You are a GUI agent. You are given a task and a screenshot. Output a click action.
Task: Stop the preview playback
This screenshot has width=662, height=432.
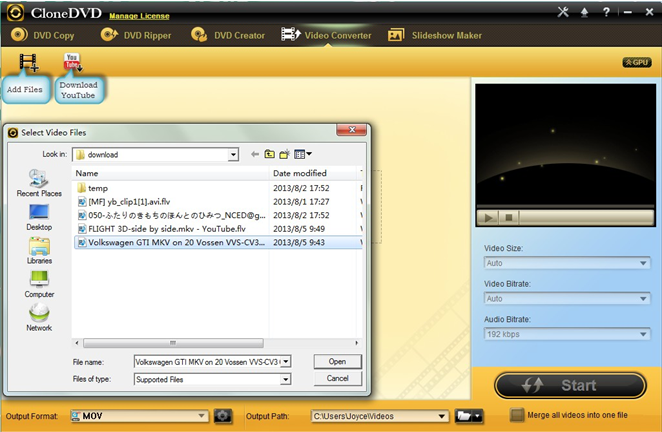coord(509,218)
